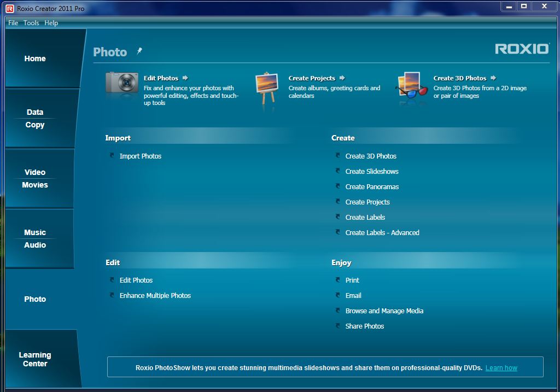Open the Edit Photos featured heading link
The width and height of the screenshot is (560, 392).
[x=161, y=78]
